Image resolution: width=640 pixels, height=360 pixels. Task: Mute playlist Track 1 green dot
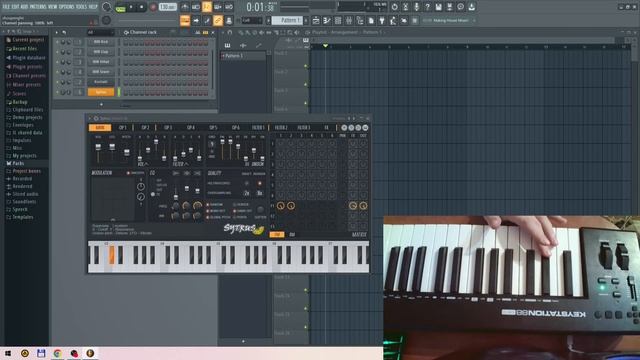coord(305,66)
